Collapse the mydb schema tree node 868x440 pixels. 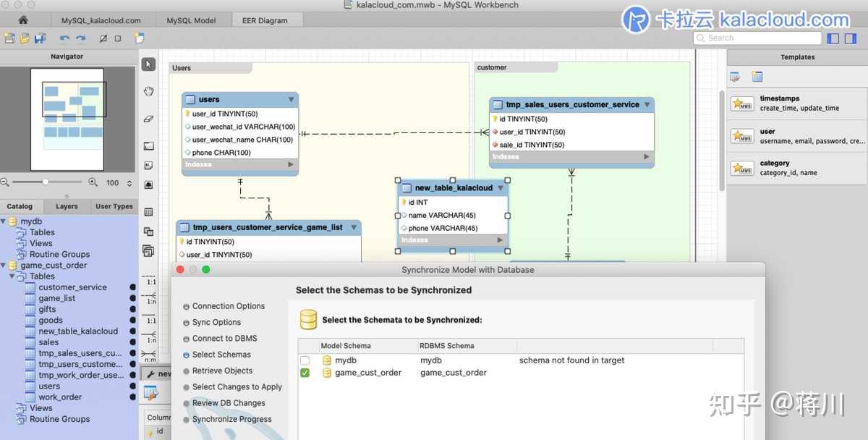3,221
